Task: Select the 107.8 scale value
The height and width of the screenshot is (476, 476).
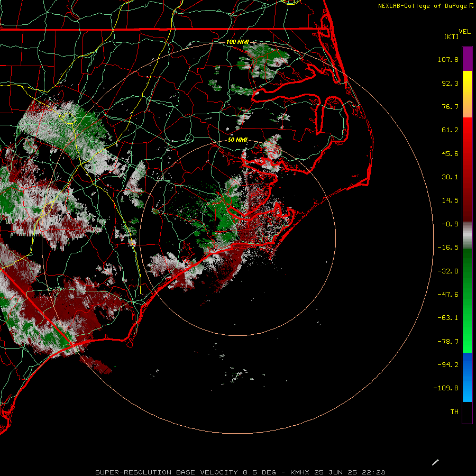Action: point(448,59)
